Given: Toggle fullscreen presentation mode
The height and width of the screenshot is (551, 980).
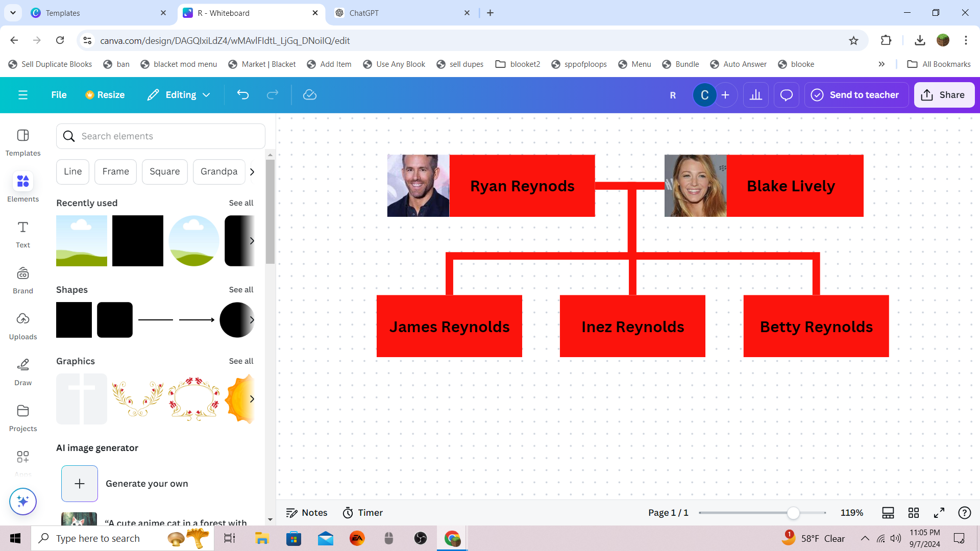Looking at the screenshot, I should click(x=939, y=513).
